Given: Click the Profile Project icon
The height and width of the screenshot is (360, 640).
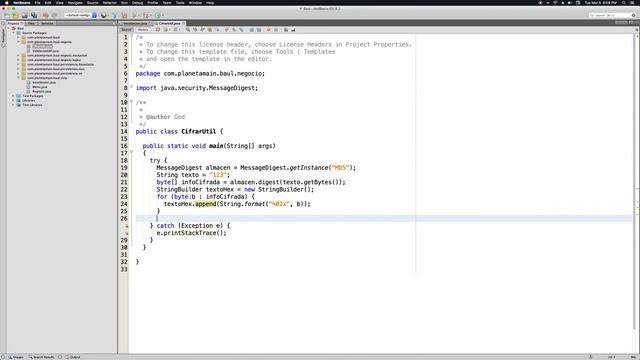Looking at the screenshot, I should [x=158, y=16].
